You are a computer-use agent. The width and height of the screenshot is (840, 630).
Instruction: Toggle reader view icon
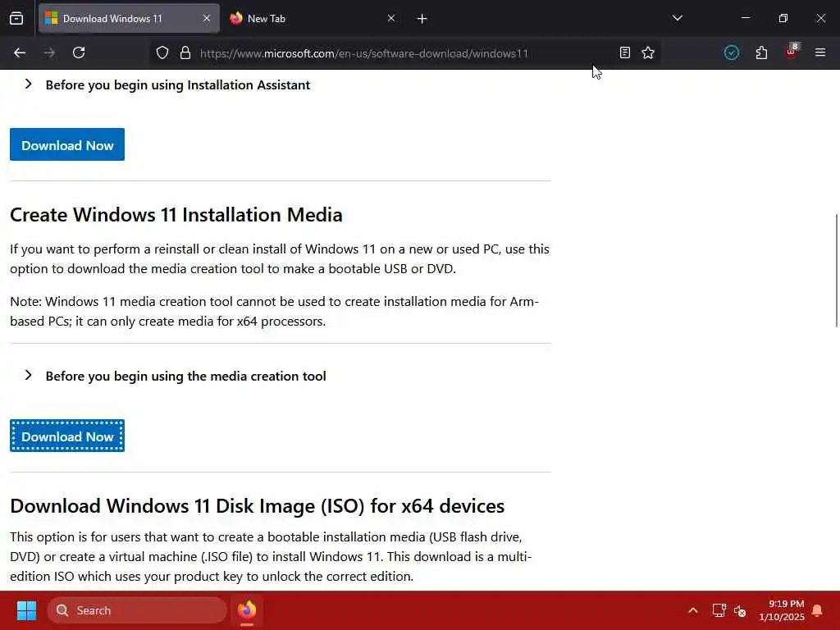624,53
